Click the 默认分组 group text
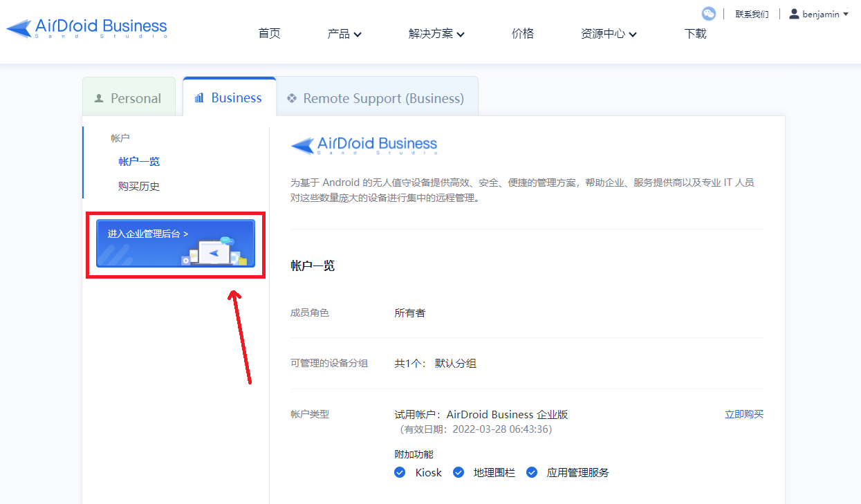This screenshot has width=861, height=504. 456,363
